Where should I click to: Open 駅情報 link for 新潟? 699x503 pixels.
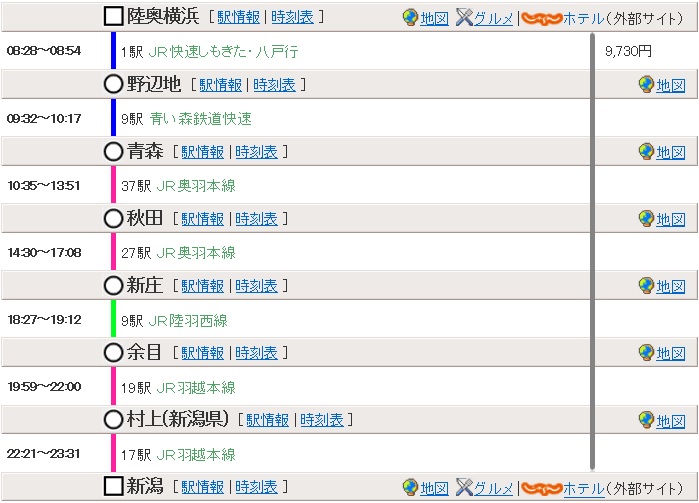[x=202, y=487]
